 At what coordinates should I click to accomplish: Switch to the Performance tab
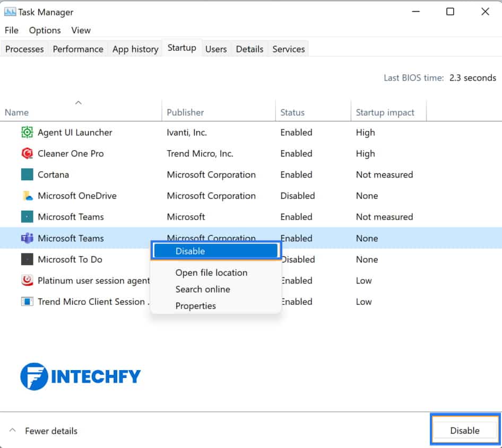pos(78,49)
